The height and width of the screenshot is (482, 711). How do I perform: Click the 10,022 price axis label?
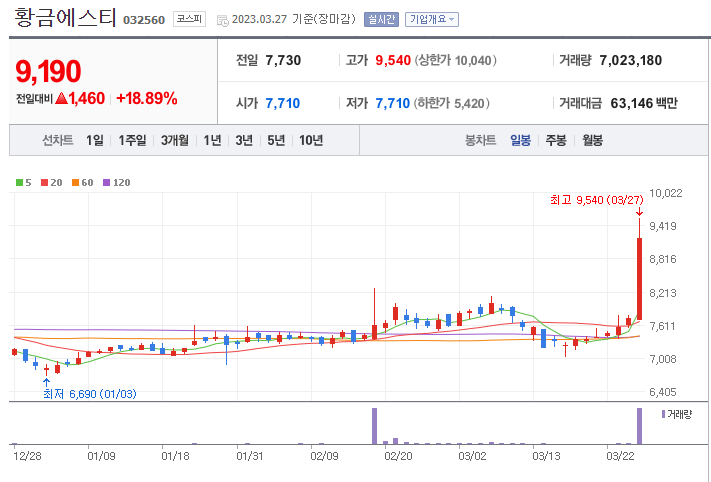pyautogui.click(x=665, y=193)
